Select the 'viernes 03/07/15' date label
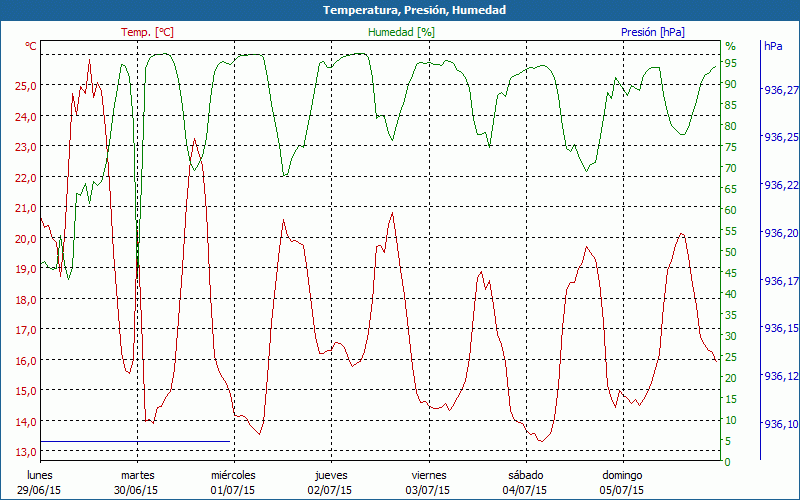This screenshot has height=500, width=800. pos(429,483)
